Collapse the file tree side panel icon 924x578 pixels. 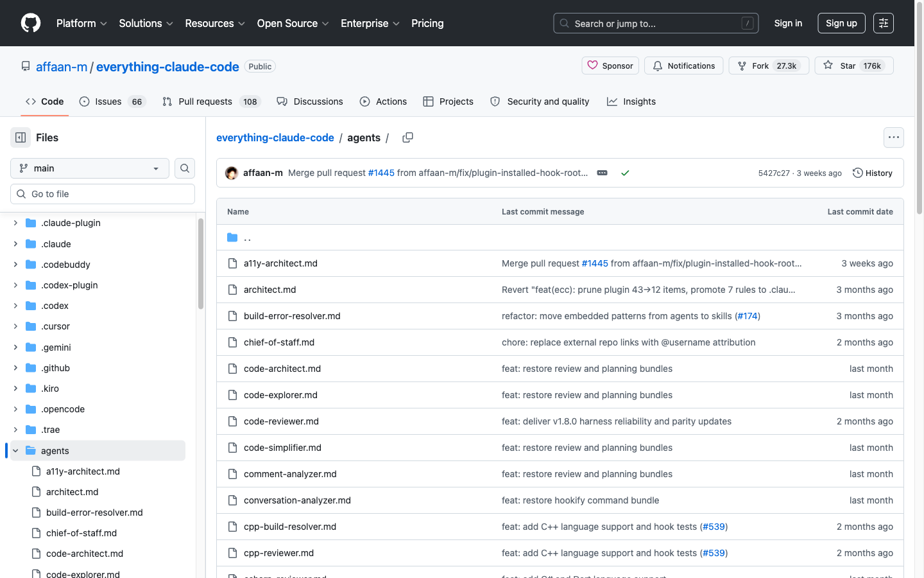(x=21, y=137)
